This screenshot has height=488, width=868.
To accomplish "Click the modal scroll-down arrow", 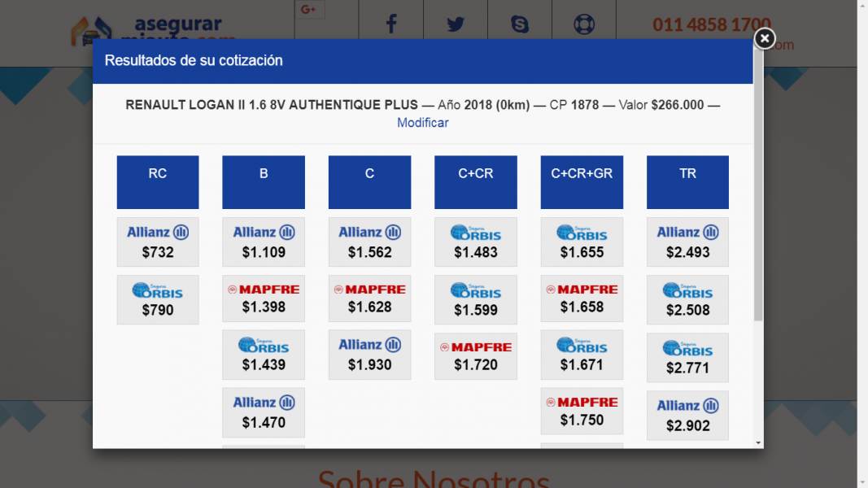I will pos(758,443).
